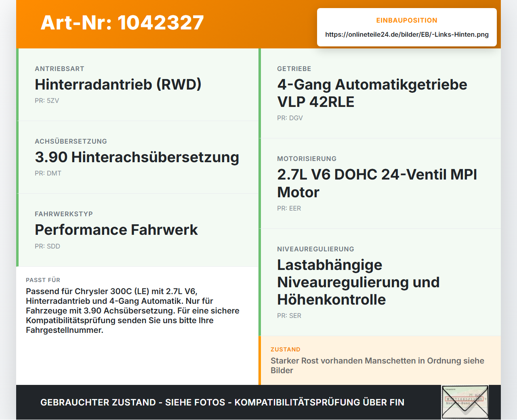517x420 pixels.
Task: Click the 'PR: SDD' code
Action: point(47,246)
